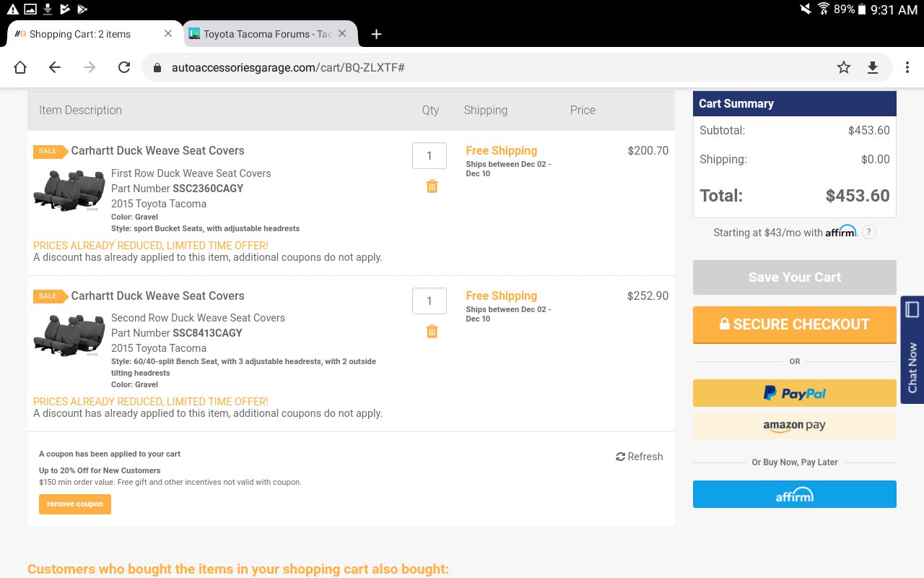Reload the page using the toolbar refresh icon
Image resolution: width=924 pixels, height=578 pixels.
(x=124, y=67)
